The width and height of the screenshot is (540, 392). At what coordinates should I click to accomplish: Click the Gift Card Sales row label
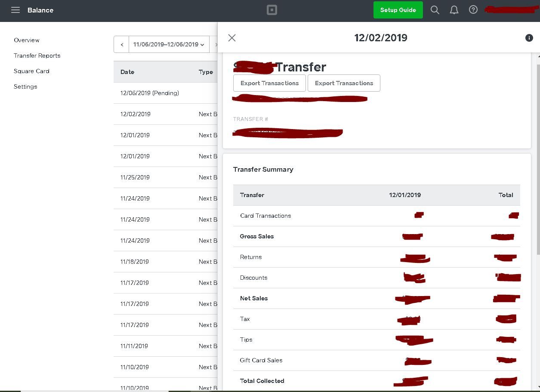[x=261, y=360]
